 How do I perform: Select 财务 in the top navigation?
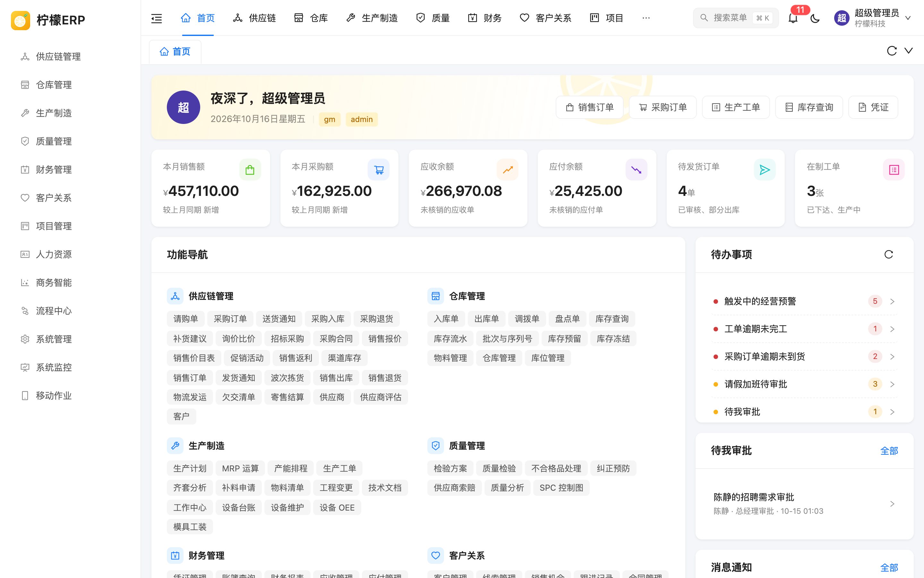485,18
